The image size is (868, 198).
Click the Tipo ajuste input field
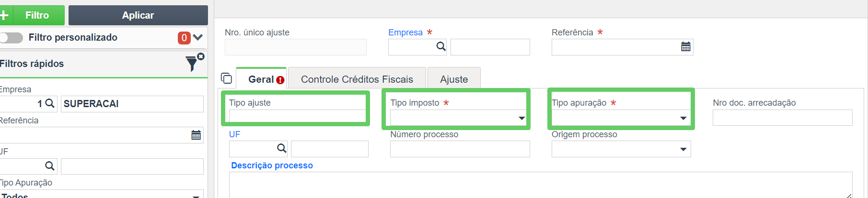coord(298,118)
